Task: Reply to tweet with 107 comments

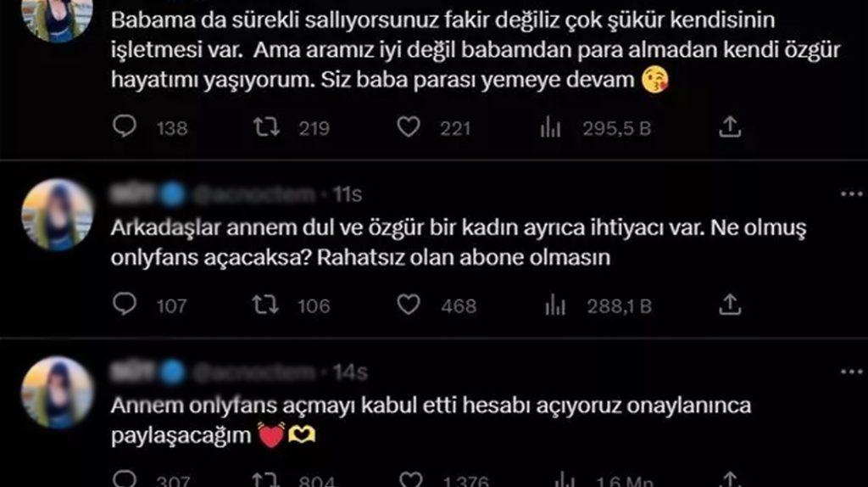Action: point(125,305)
